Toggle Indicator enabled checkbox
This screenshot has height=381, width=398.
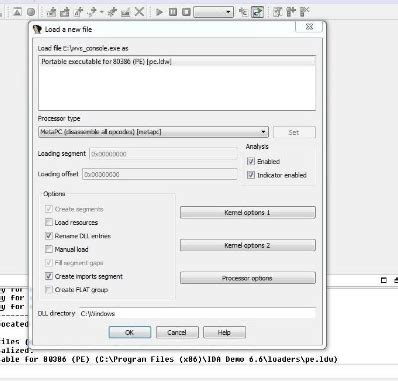point(251,175)
